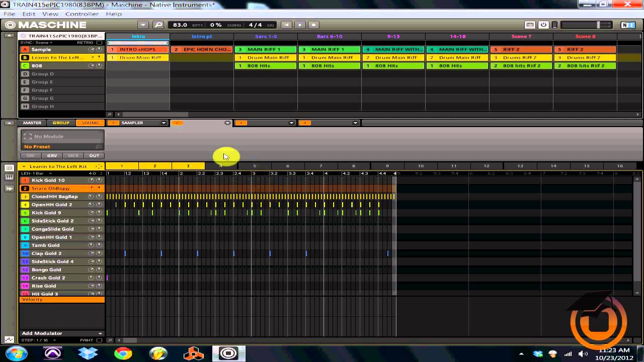Open the SAMPLER module slot dropdown
Screen dimensions: 644x362
pyautogui.click(x=164, y=123)
